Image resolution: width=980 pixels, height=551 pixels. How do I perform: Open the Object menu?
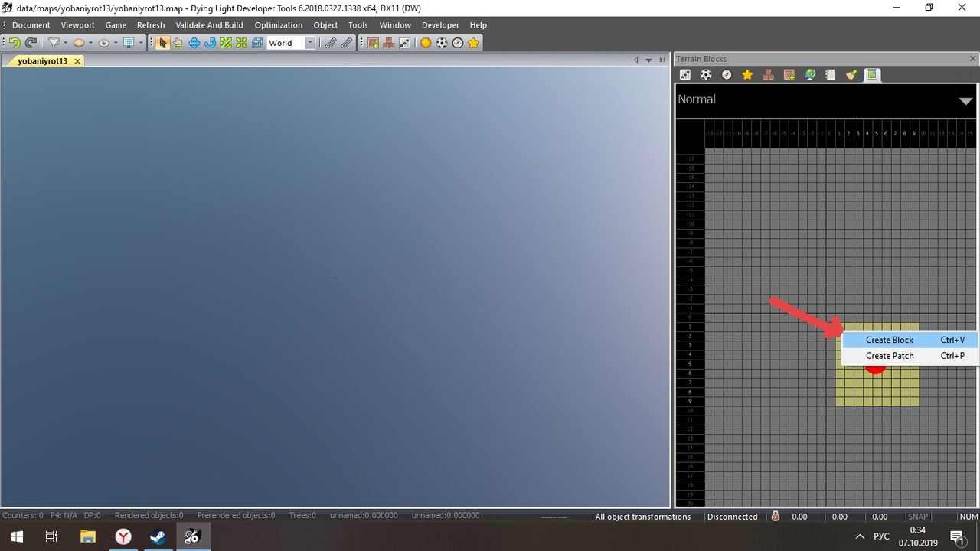click(325, 25)
